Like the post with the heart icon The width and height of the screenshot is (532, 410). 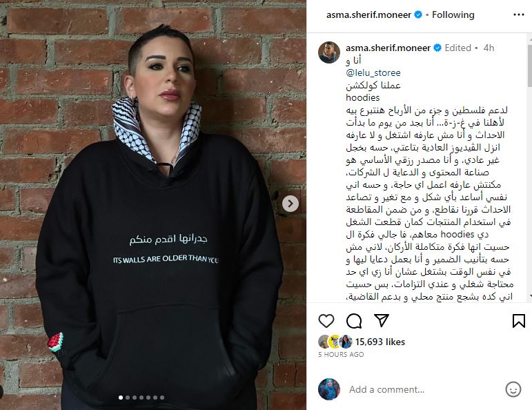[326, 321]
